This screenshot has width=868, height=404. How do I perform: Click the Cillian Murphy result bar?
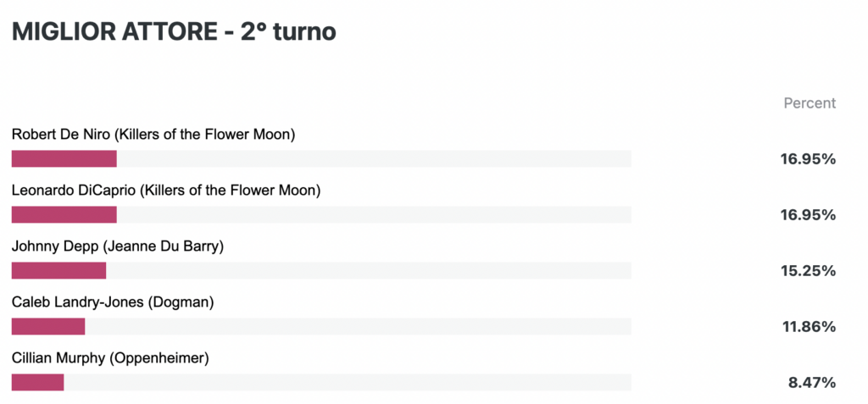tap(37, 383)
